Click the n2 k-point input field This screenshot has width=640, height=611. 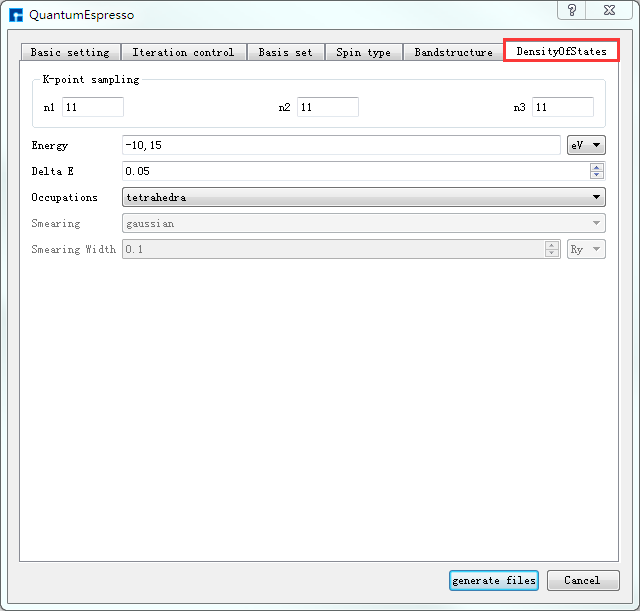click(x=327, y=107)
